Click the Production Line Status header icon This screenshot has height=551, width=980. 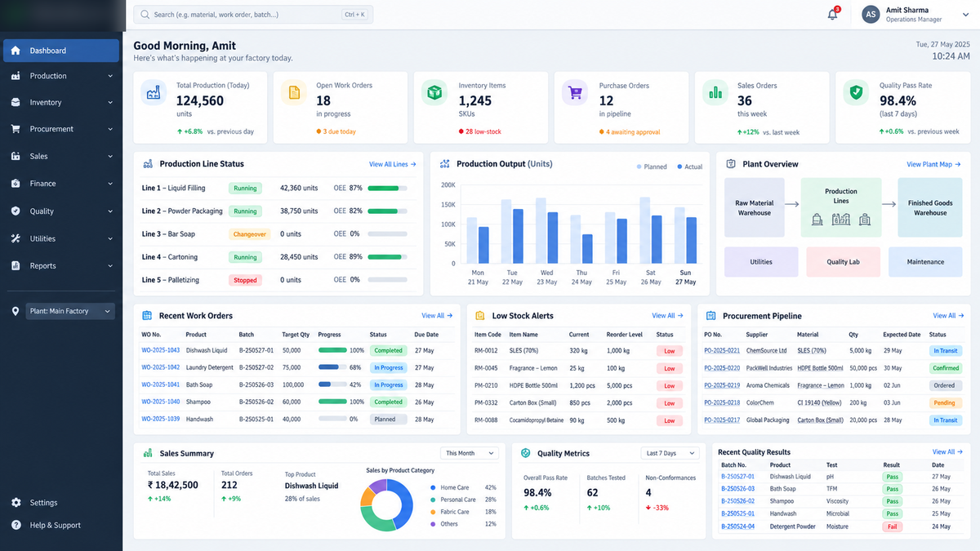(147, 164)
